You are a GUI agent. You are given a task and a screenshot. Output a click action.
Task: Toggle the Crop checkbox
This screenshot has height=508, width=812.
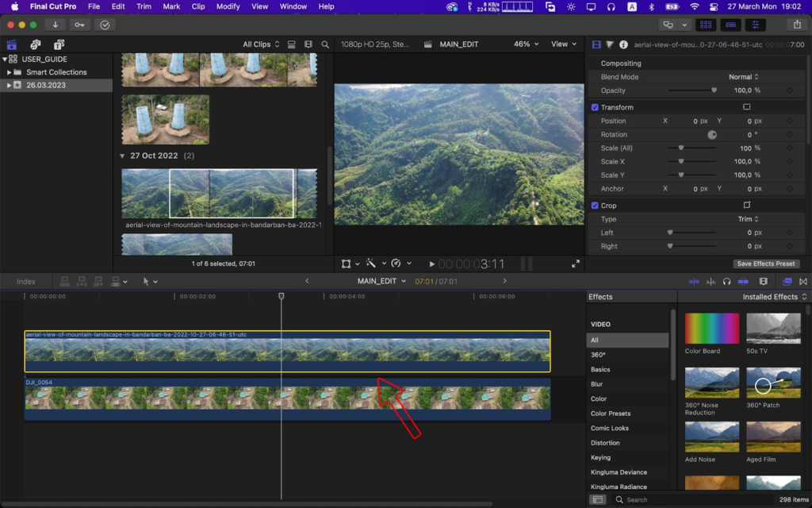[595, 206]
